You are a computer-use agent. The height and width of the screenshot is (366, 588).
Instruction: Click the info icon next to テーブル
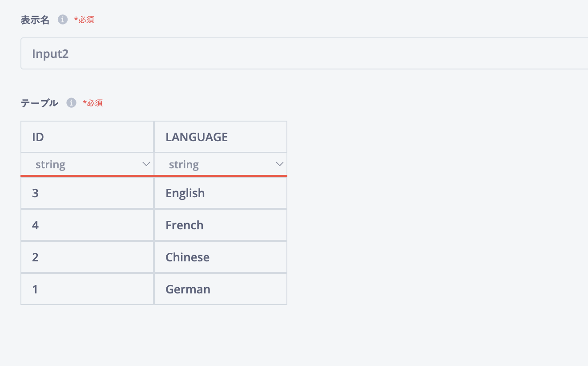pyautogui.click(x=71, y=103)
